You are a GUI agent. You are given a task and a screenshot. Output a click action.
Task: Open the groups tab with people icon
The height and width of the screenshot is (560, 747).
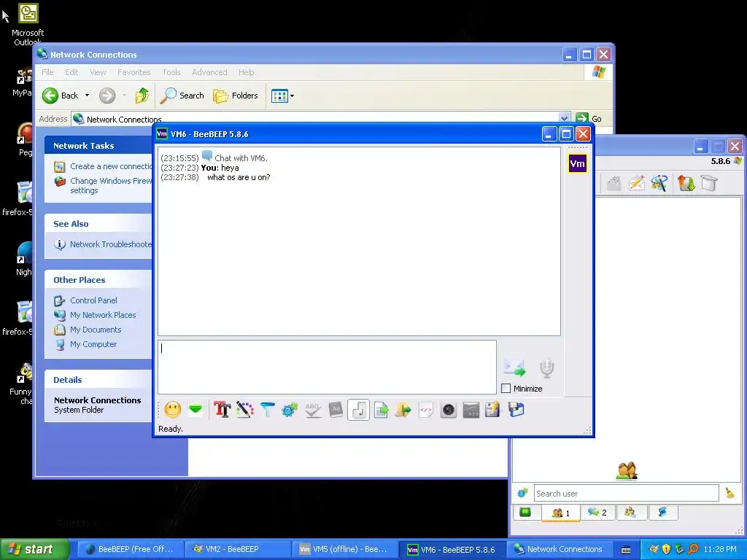tap(631, 513)
